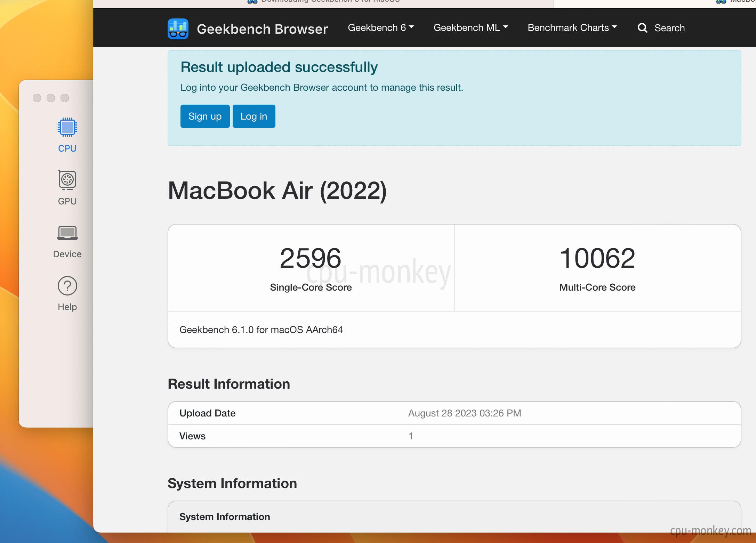Viewport: 756px width, 543px height.
Task: Click the Geekbench 6.1.0 for macOS AArch64 text
Action: [261, 330]
